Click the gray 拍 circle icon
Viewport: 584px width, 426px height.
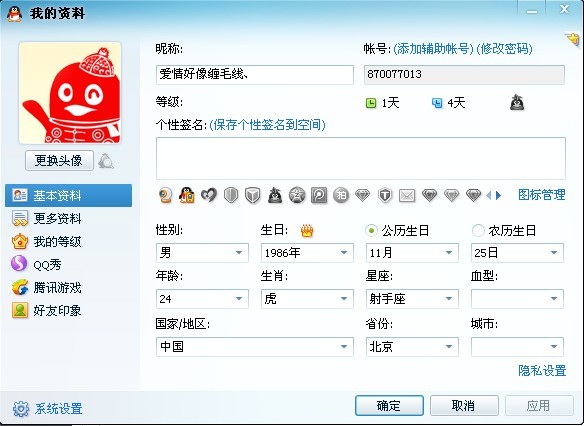tap(340, 195)
